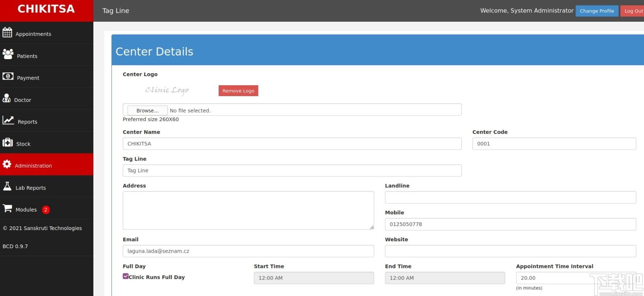Click the Appointment Time Interval field
Image resolution: width=644 pixels, height=296 pixels.
(x=576, y=278)
